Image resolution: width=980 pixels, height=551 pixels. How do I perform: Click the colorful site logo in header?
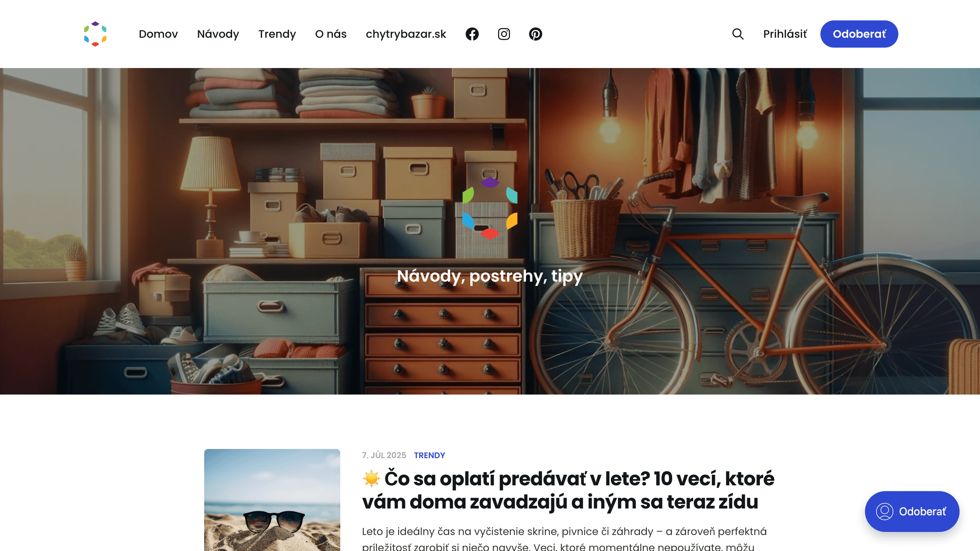point(95,34)
